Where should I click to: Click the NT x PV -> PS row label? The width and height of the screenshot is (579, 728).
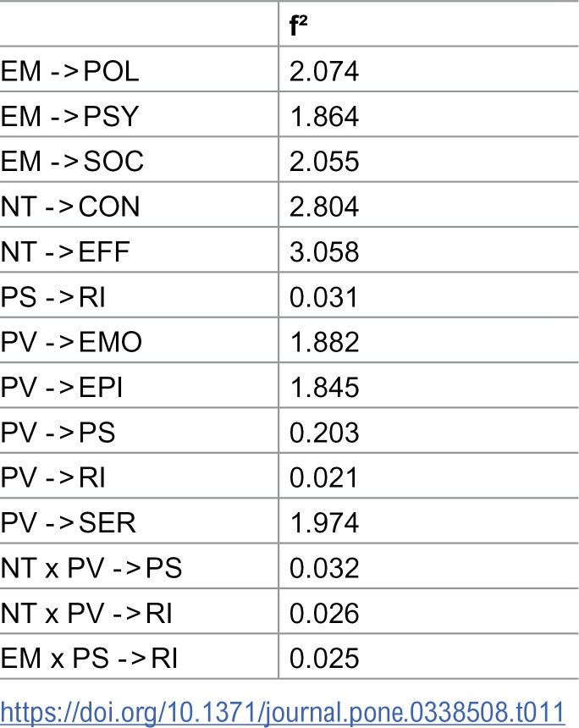click(x=91, y=568)
